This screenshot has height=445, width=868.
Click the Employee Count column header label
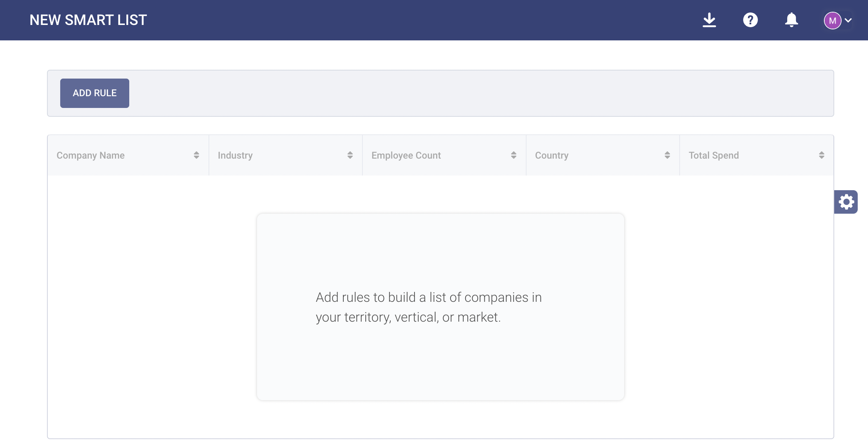[x=406, y=155]
